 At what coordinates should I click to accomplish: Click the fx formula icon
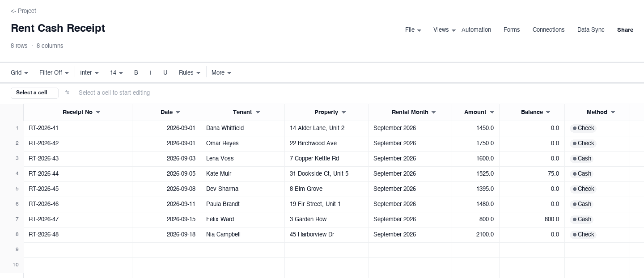point(67,93)
